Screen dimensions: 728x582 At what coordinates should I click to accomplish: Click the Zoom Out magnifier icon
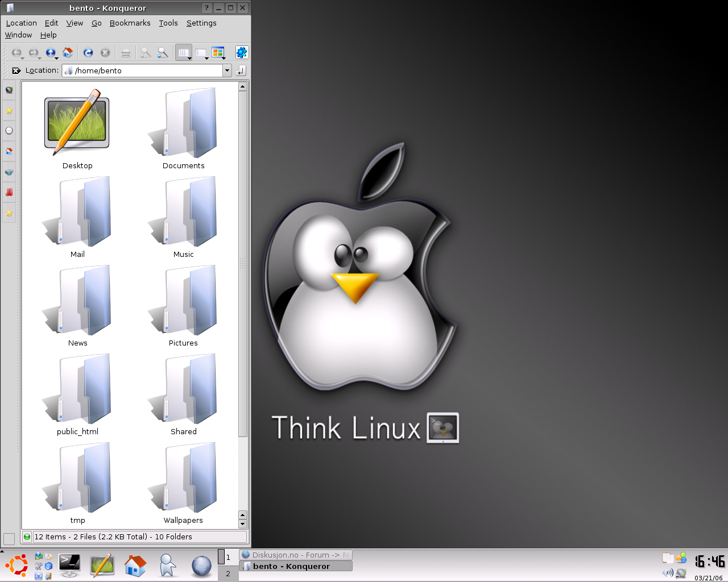click(163, 53)
